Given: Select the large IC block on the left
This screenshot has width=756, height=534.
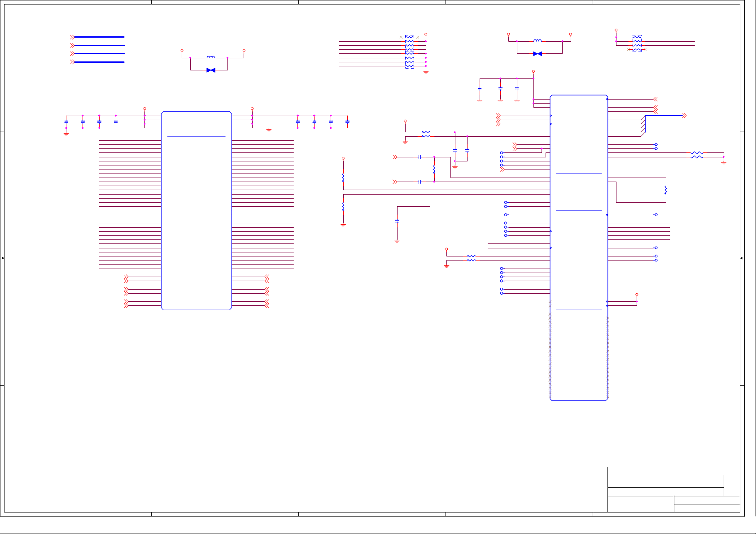Looking at the screenshot, I should point(197,211).
